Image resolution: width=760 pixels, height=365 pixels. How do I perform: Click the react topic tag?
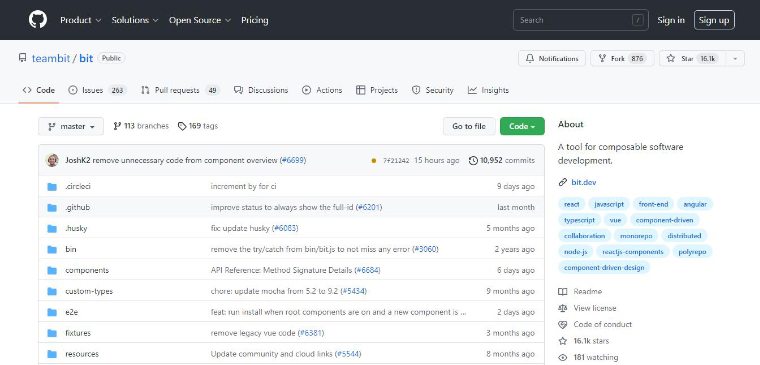571,204
